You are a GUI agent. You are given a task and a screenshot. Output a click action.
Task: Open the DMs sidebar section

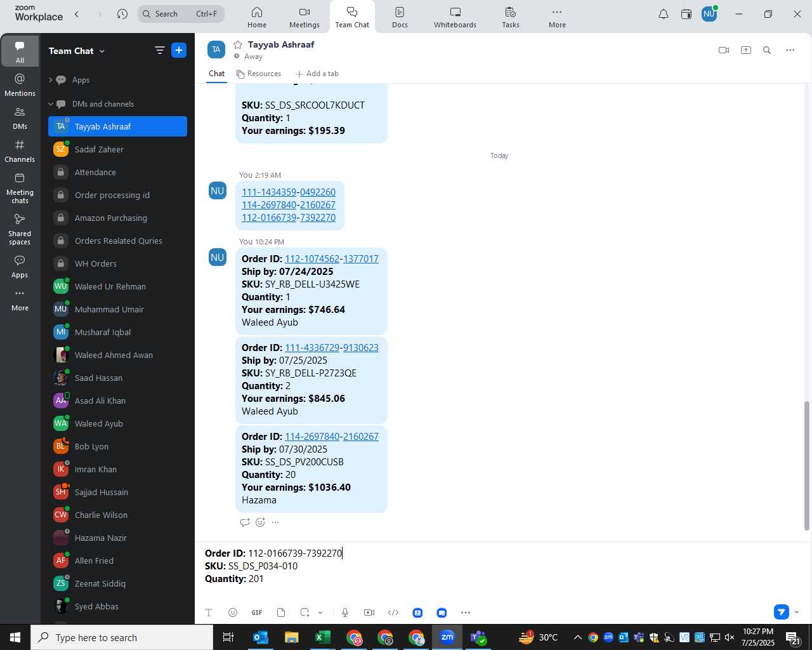20,118
